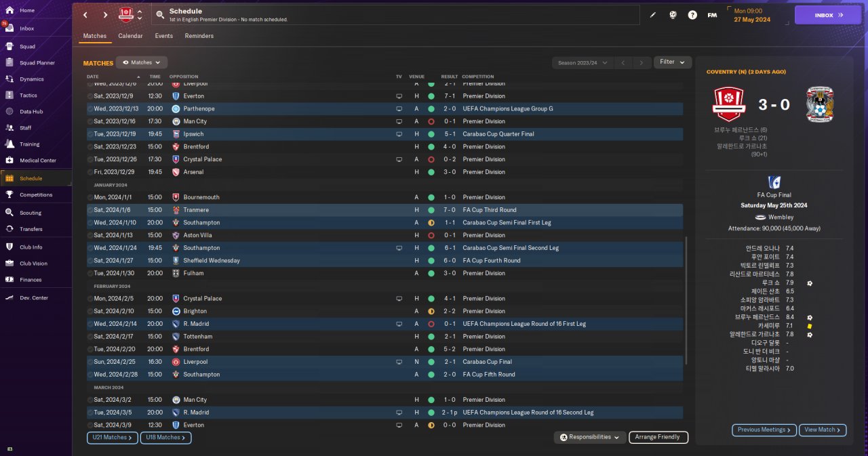Click the pencil edit icon
Viewport: 868px width, 456px height.
652,15
